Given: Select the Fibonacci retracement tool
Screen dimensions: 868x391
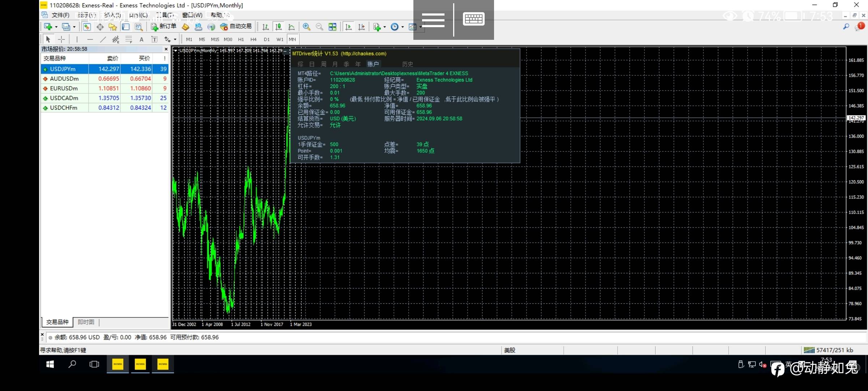Looking at the screenshot, I should (129, 39).
